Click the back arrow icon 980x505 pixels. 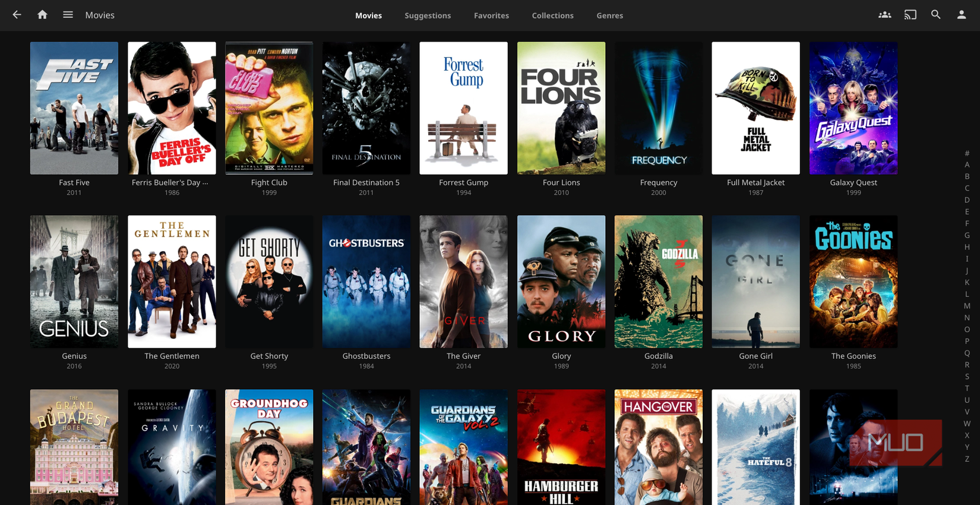(x=17, y=15)
